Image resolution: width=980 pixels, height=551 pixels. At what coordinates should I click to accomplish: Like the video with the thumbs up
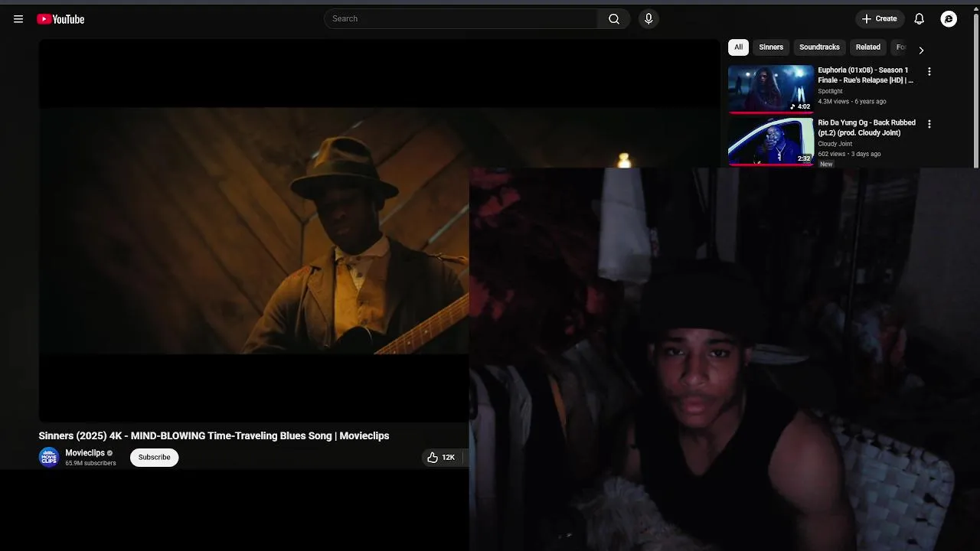(441, 457)
